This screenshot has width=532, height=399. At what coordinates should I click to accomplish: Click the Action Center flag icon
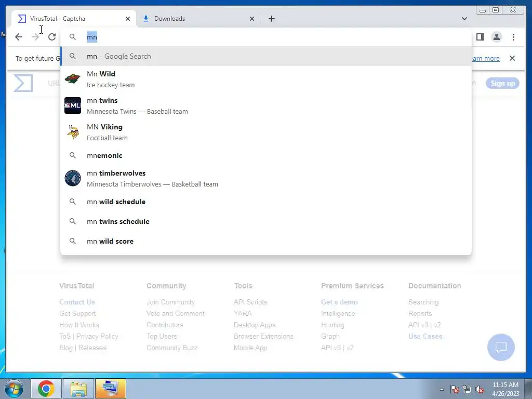pos(454,389)
